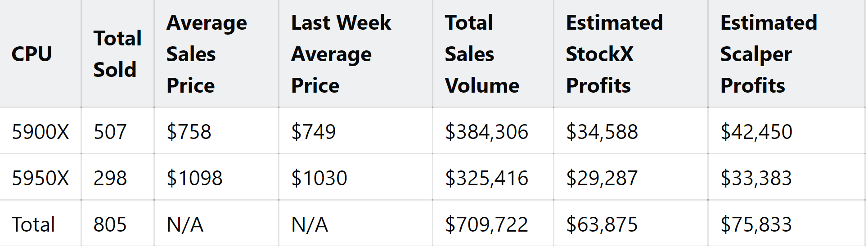Select the Total Sold column header
868x246 pixels.
point(117,54)
